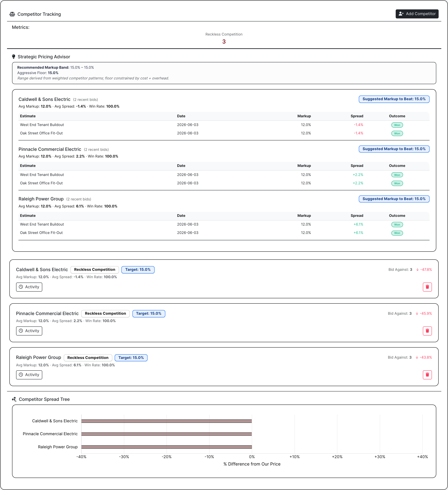Delete Pinnacle Commercial Electric competitor card
Screen dimensions: 448x490
point(427,331)
